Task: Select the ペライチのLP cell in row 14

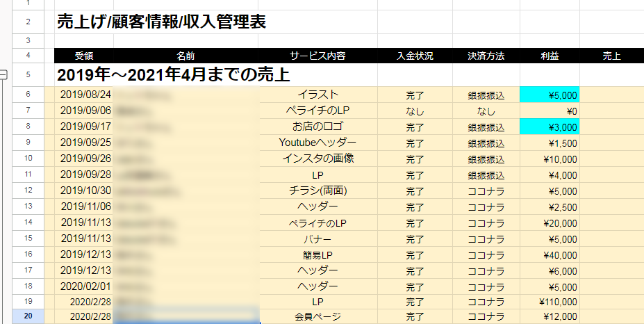Action: tap(317, 223)
